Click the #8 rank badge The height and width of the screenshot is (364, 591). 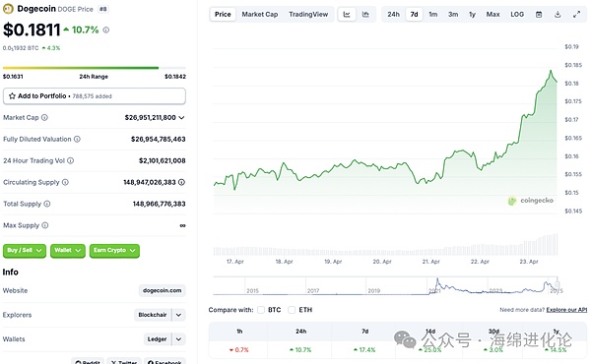click(x=102, y=9)
